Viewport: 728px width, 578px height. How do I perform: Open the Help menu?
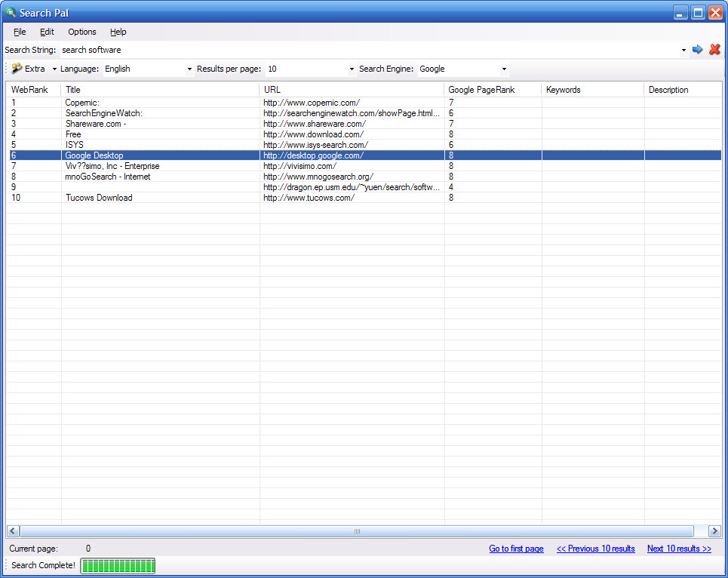[118, 32]
